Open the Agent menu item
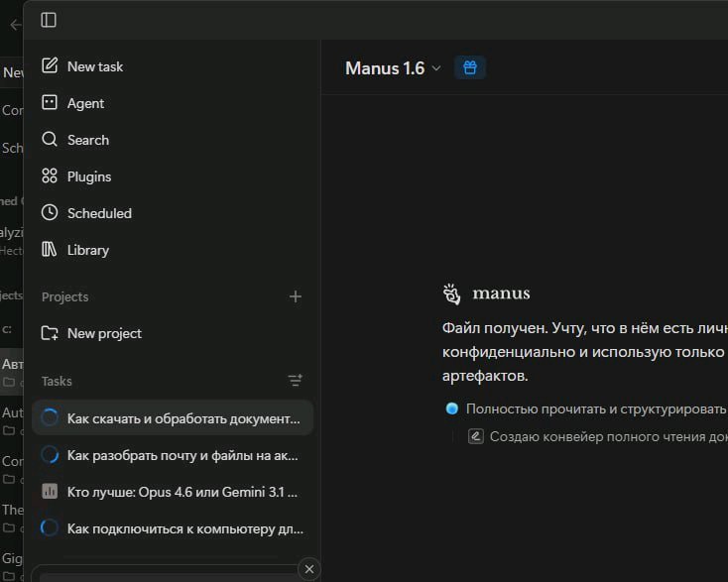 (172, 103)
